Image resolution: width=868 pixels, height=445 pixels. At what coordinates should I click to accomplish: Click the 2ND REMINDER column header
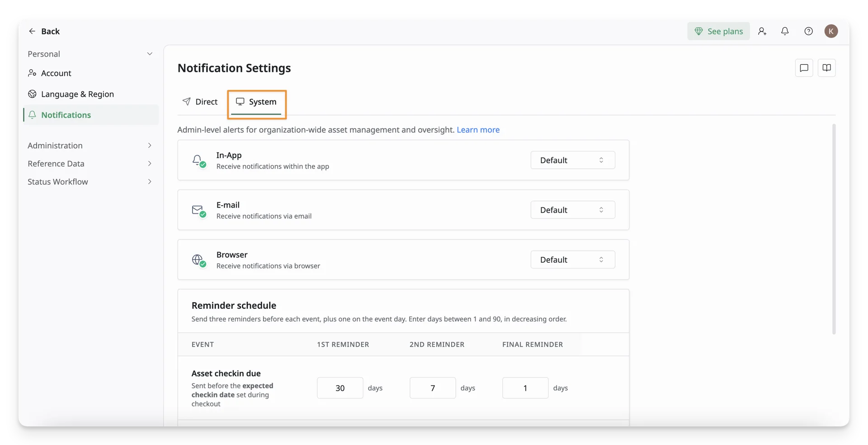pyautogui.click(x=437, y=345)
